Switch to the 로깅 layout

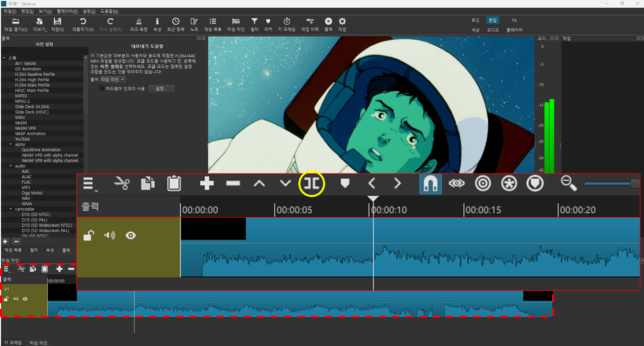[x=475, y=20]
